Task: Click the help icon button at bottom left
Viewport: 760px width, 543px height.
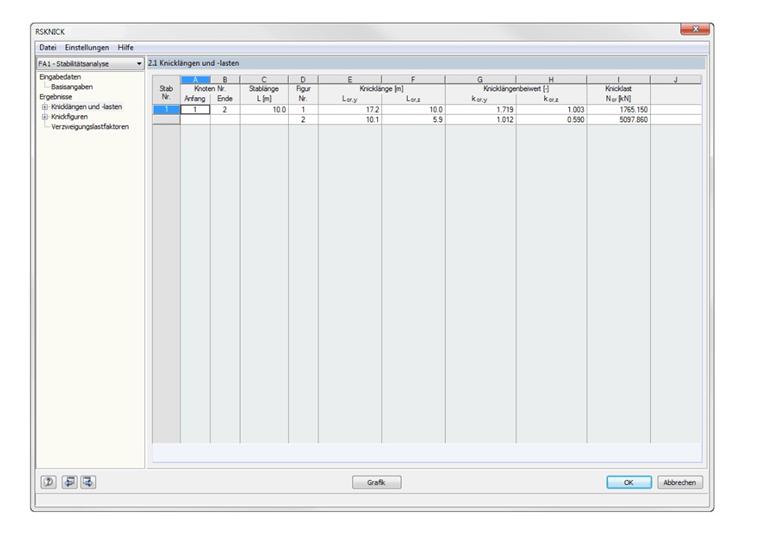Action: click(48, 482)
